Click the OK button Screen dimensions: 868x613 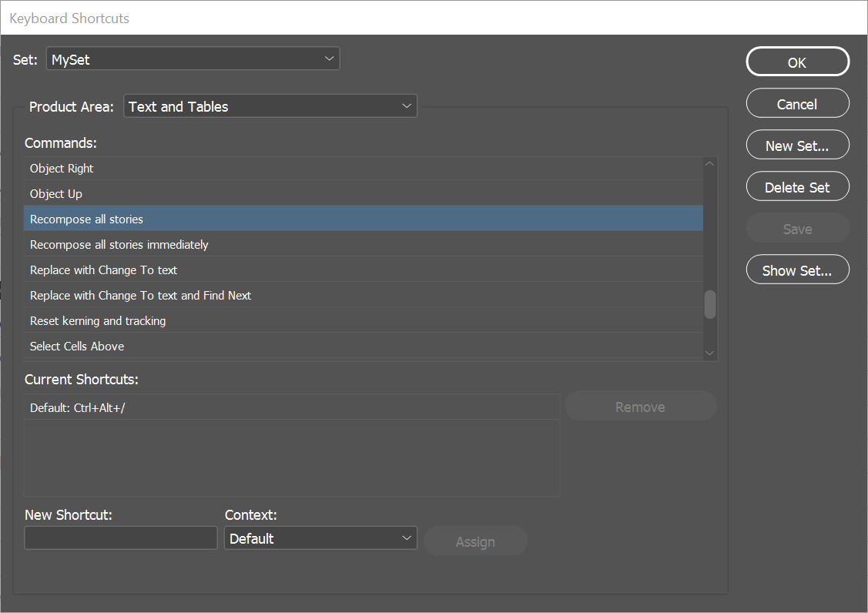pos(797,62)
